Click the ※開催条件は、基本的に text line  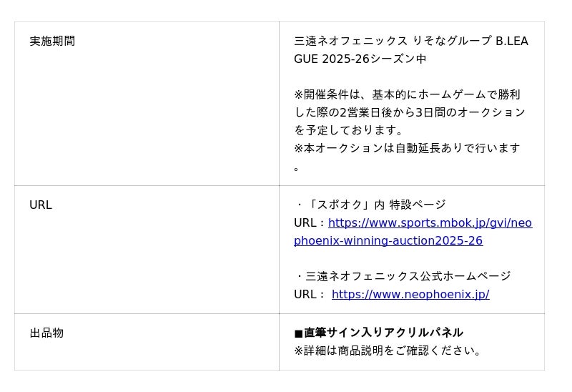[x=407, y=95]
